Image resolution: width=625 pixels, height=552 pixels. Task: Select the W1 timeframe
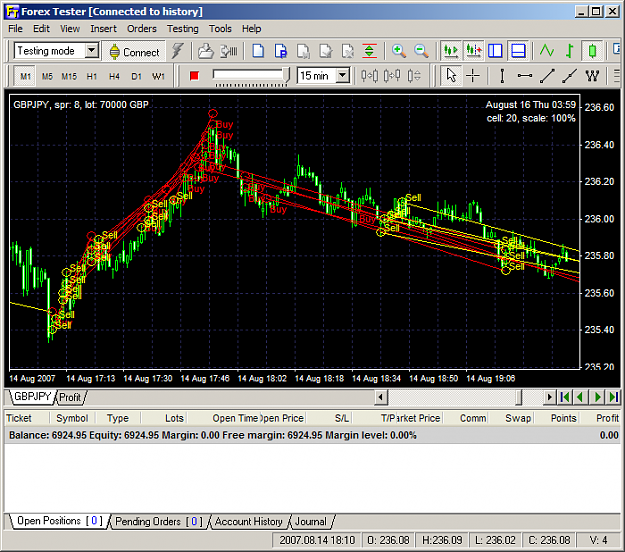[x=158, y=76]
